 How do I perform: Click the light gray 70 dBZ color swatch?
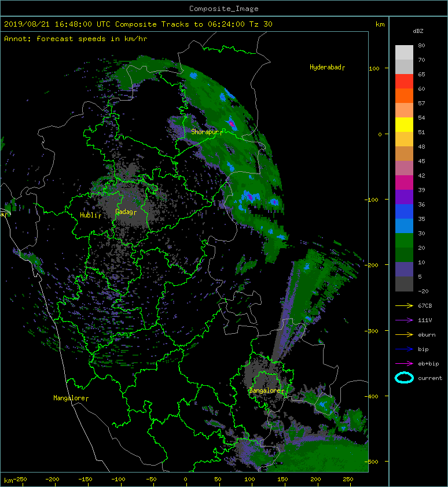(x=404, y=53)
